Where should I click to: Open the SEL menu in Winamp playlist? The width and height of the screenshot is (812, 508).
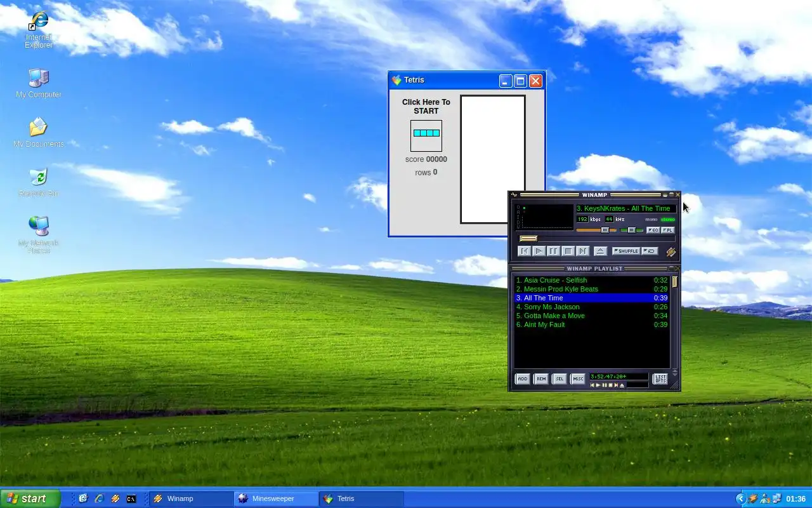(559, 378)
